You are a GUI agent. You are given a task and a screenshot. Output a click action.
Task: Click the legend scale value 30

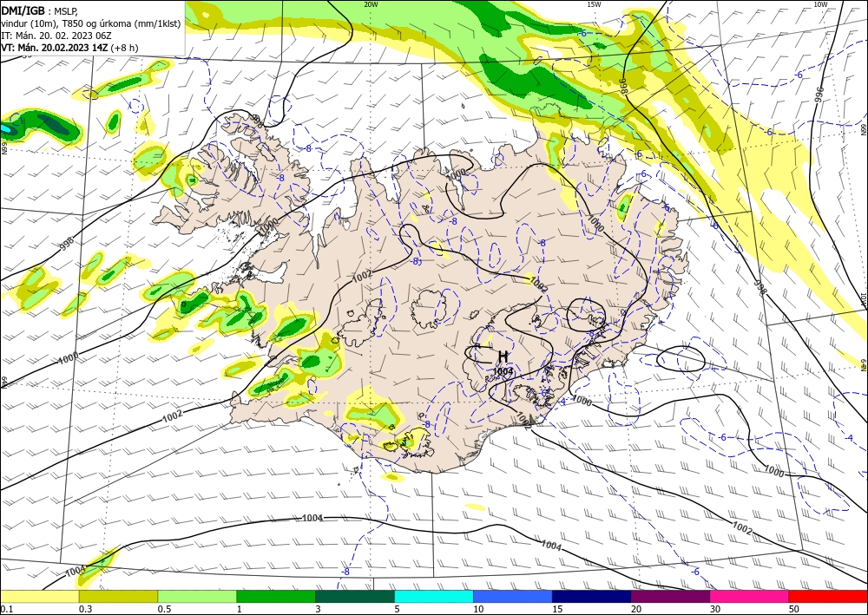coord(715,609)
